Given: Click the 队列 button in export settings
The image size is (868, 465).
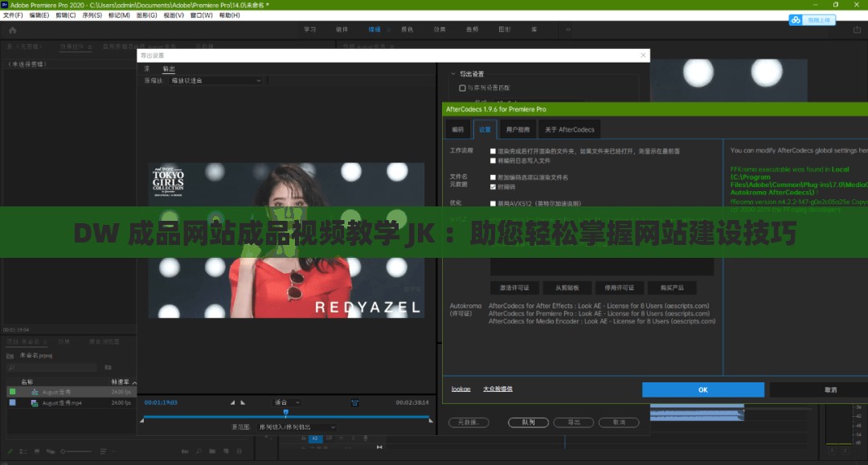Looking at the screenshot, I should tap(528, 422).
